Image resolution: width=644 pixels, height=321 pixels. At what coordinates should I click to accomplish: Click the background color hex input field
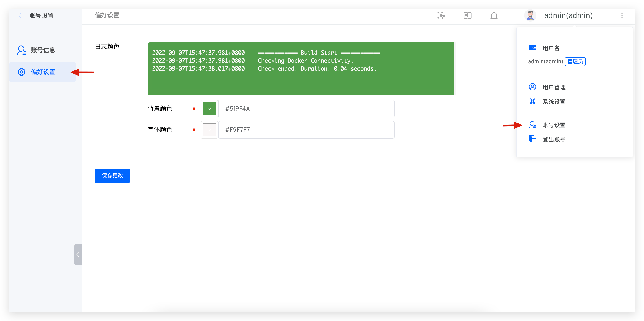tap(306, 109)
